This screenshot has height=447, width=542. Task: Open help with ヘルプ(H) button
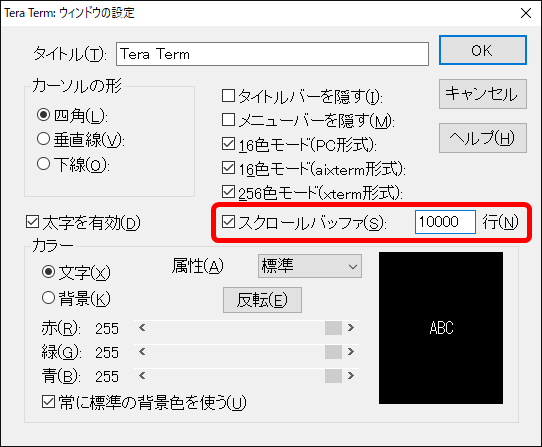(x=483, y=138)
